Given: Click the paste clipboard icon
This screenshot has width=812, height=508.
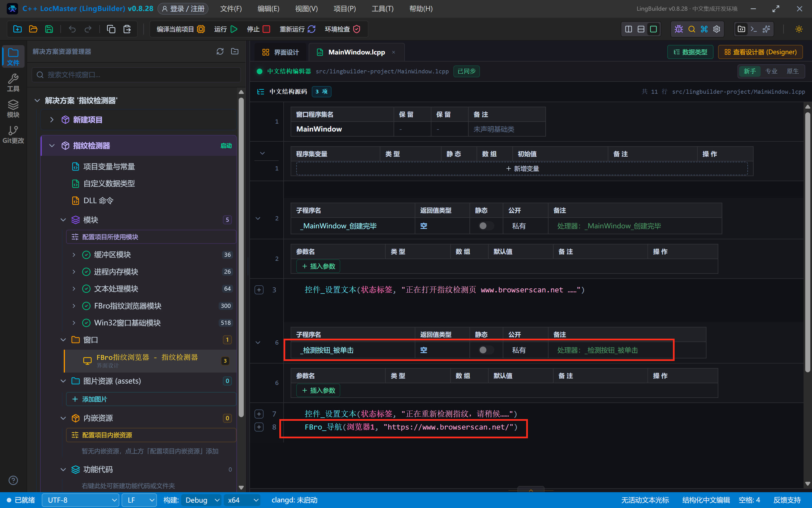Looking at the screenshot, I should [127, 29].
